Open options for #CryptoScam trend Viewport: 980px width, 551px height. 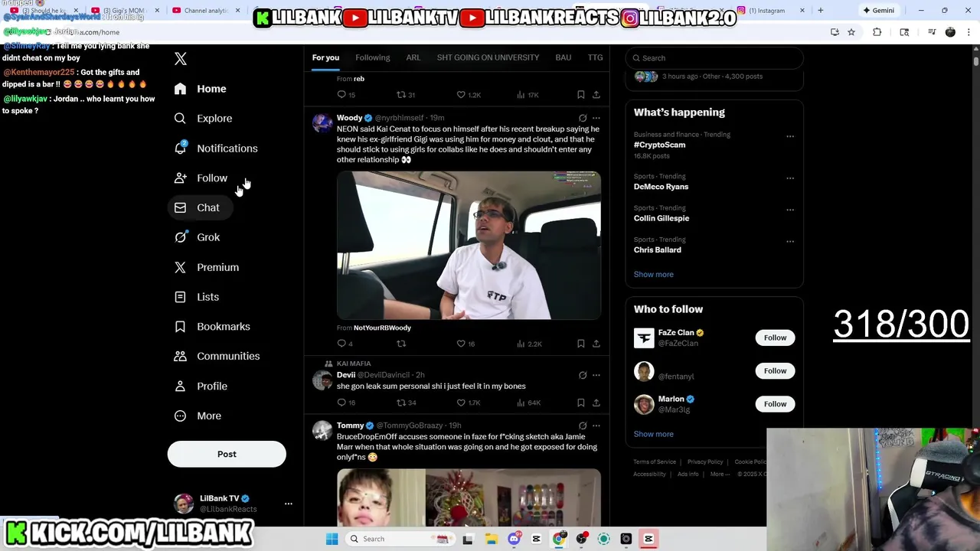[790, 137]
